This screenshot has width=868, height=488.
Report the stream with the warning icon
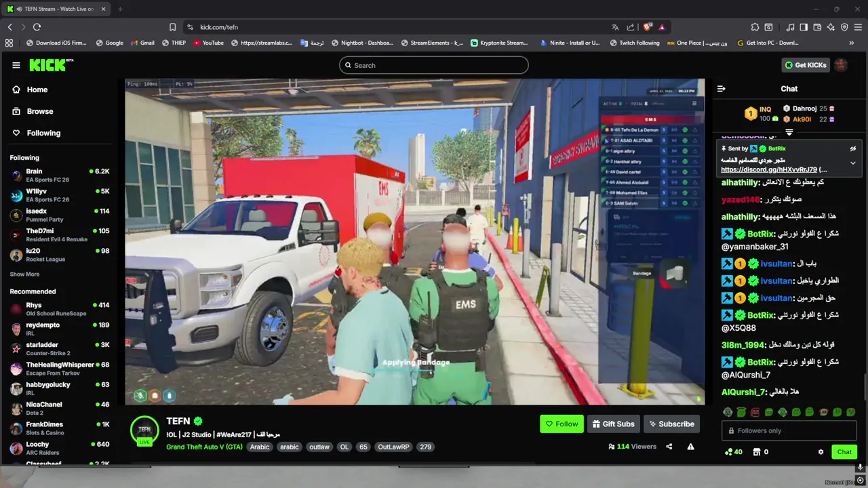pos(690,447)
